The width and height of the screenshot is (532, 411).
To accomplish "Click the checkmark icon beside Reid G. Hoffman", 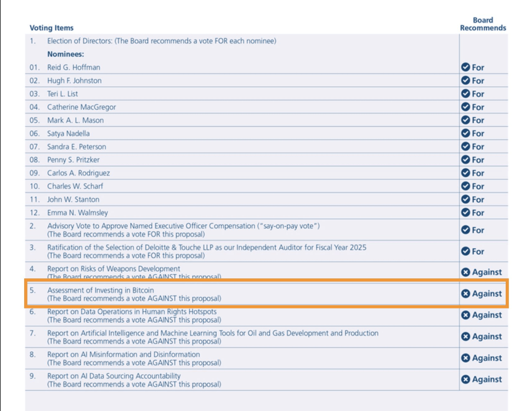I will (466, 67).
